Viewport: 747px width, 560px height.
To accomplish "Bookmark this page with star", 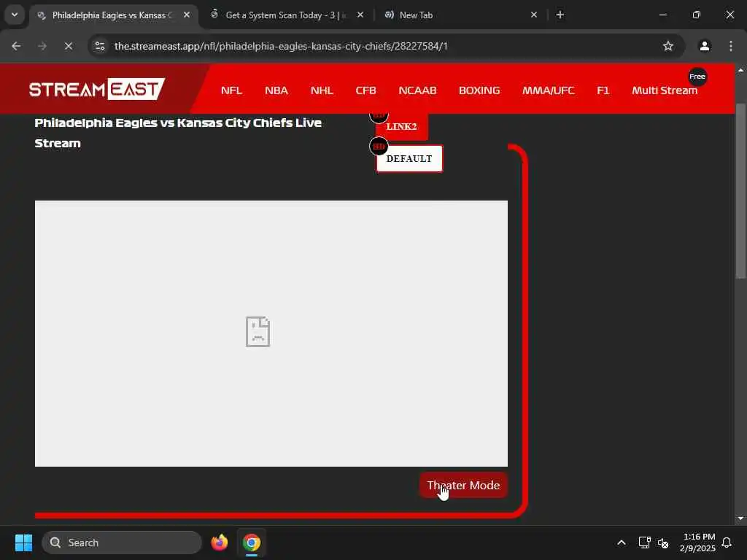I will (x=668, y=46).
